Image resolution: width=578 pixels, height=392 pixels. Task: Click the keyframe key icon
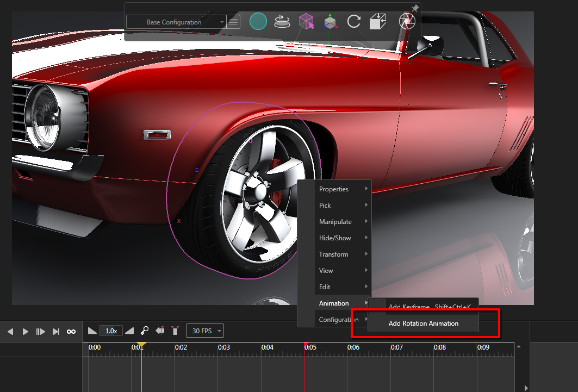point(145,331)
